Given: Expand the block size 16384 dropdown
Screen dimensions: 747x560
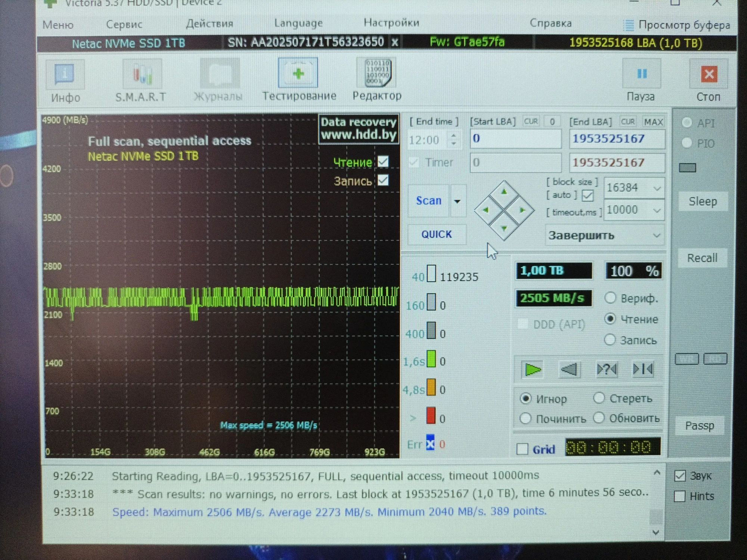Looking at the screenshot, I should coord(657,188).
